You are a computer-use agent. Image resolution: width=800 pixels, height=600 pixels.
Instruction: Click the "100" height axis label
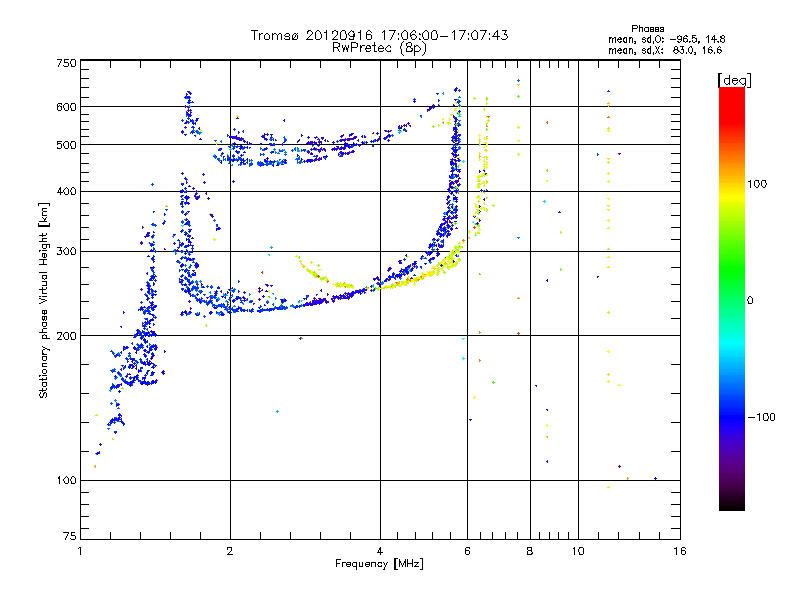[66, 481]
